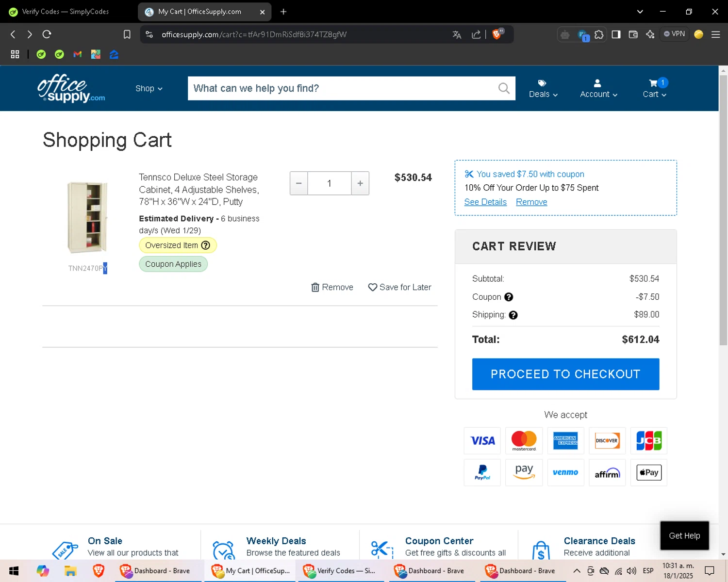Viewport: 728px width, 582px height.
Task: Open the Cart dropdown with one item
Action: click(x=655, y=89)
